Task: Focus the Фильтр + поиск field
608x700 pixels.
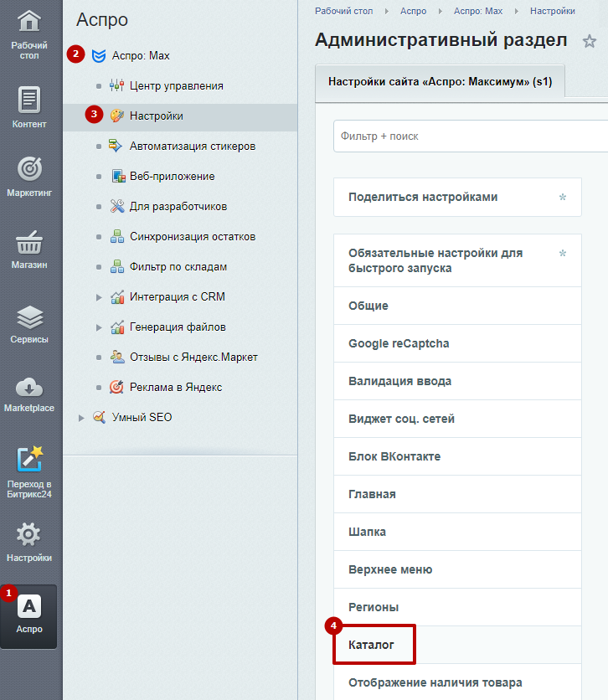Action: pos(471,136)
